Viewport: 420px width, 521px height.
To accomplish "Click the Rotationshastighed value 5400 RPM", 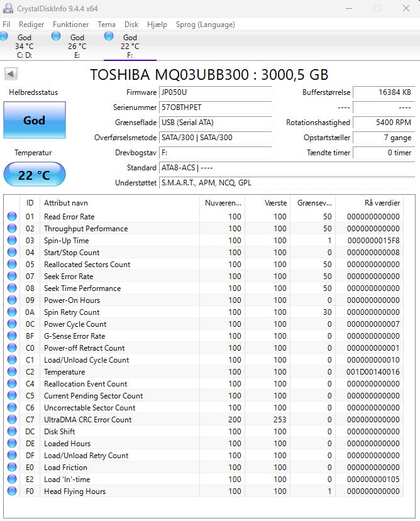I will pyautogui.click(x=384, y=123).
